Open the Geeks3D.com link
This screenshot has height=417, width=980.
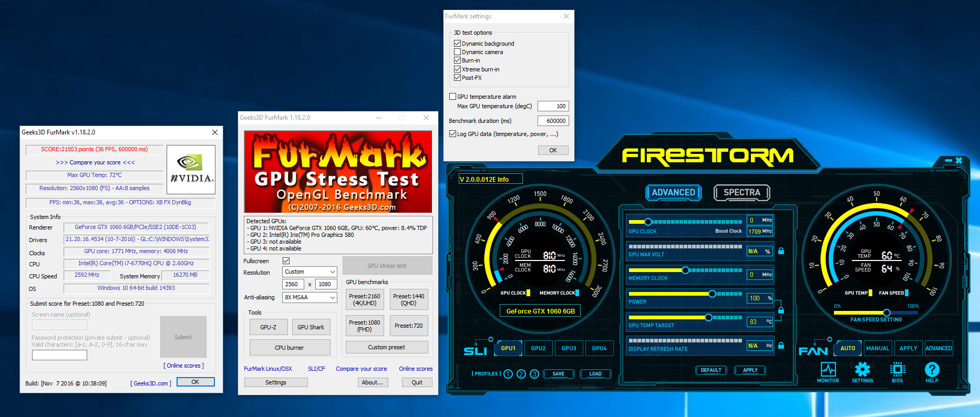click(151, 383)
